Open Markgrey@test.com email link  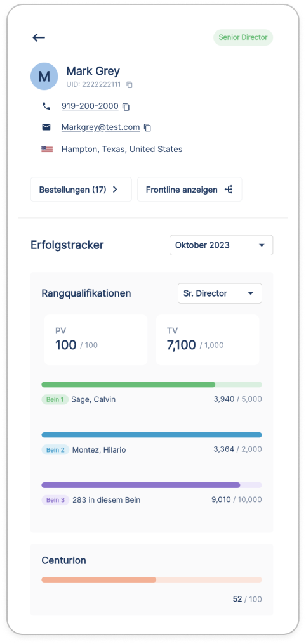(x=101, y=127)
